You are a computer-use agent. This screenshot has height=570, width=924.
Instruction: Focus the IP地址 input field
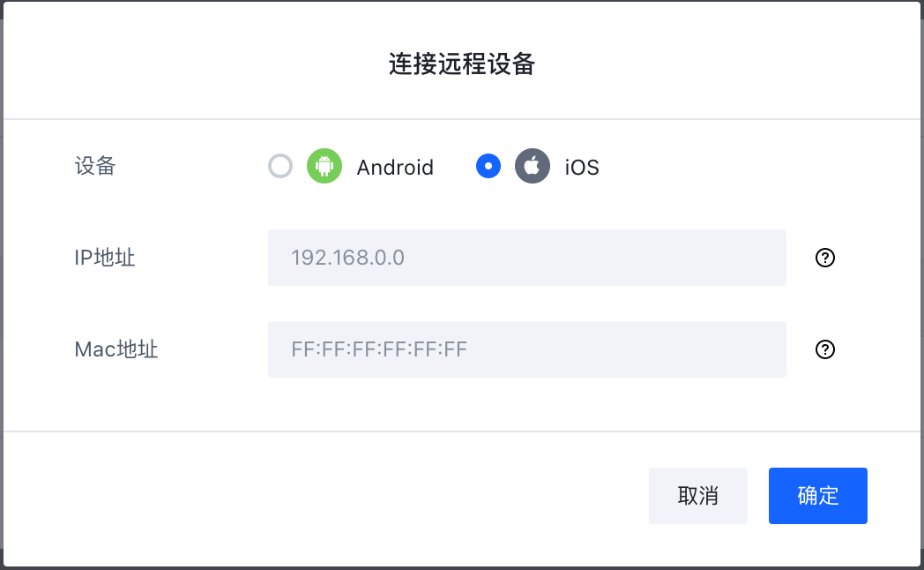click(x=527, y=258)
